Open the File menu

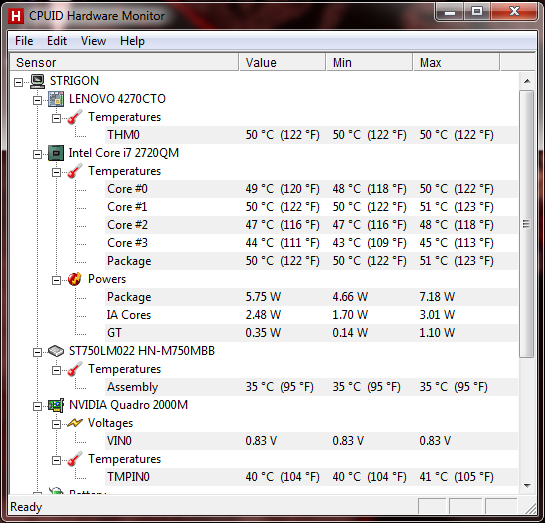click(24, 41)
